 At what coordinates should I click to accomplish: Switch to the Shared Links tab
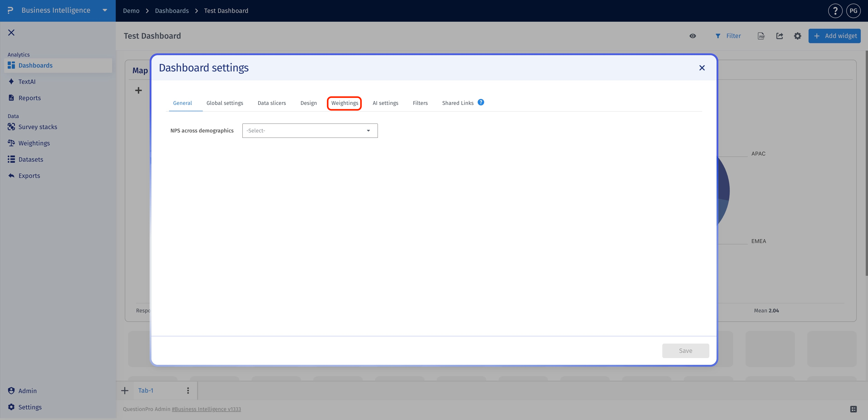pyautogui.click(x=458, y=103)
